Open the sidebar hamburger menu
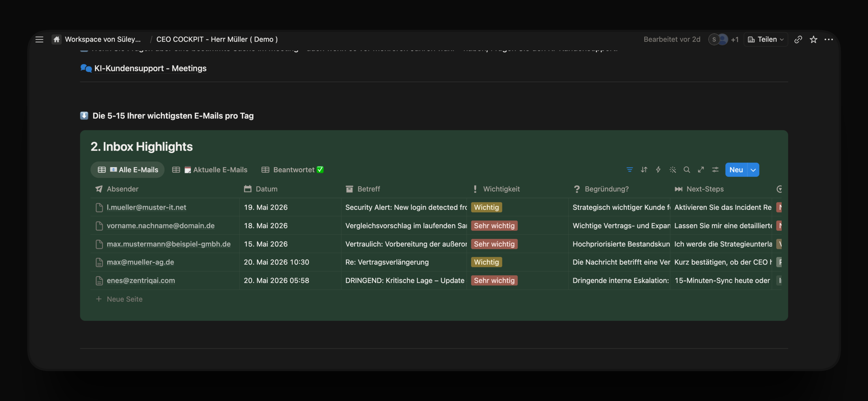Viewport: 868px width, 401px height. [39, 39]
